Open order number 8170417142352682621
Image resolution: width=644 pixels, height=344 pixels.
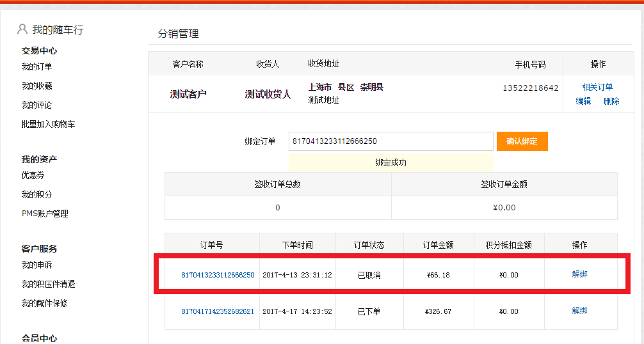pyautogui.click(x=218, y=311)
